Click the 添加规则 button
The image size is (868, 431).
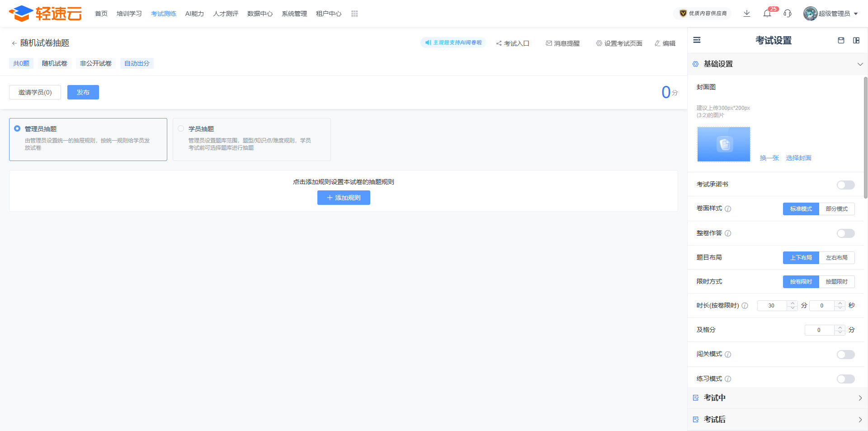[344, 198]
